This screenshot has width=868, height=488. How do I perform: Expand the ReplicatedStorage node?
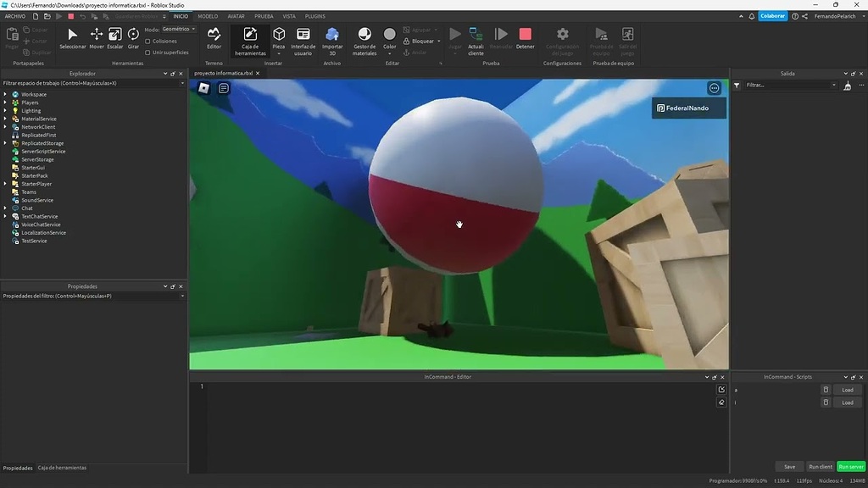pos(6,143)
